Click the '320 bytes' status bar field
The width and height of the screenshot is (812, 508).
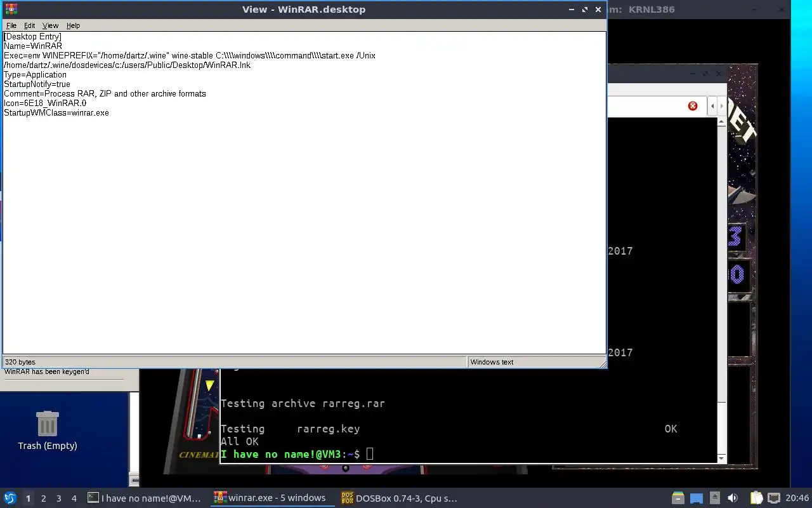234,362
